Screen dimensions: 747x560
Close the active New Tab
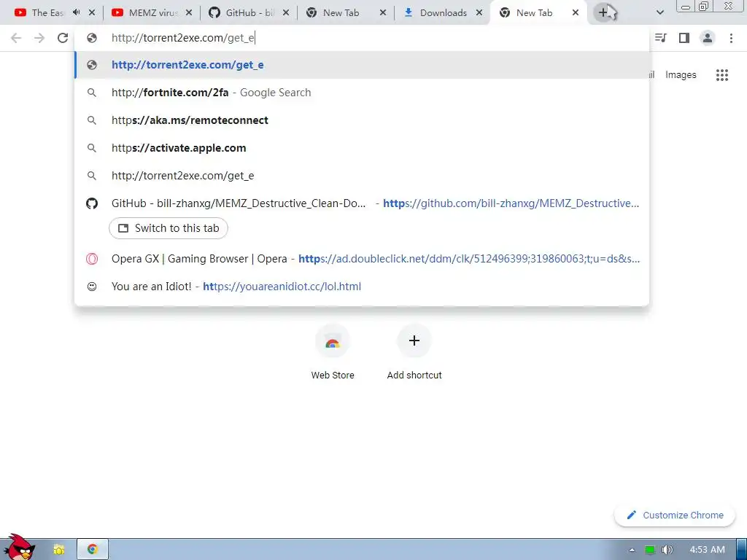coord(576,13)
